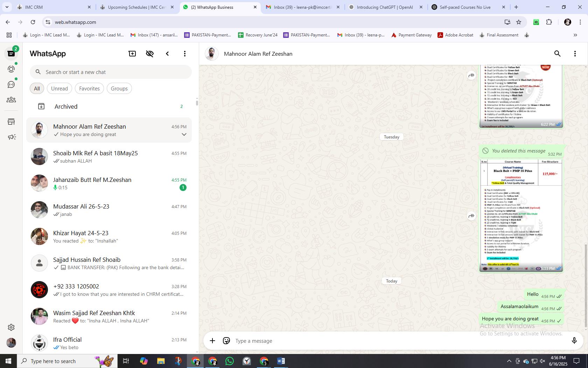Click the back arrow beside WhatsApp header
This screenshot has height=368, width=588.
167,54
